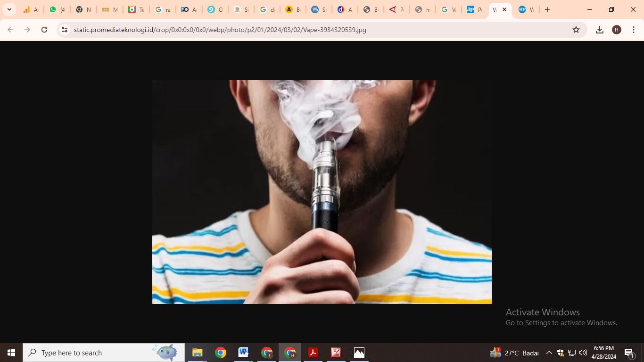644x362 pixels.
Task: Switch to the Google 'Va' tab
Action: pos(449,9)
